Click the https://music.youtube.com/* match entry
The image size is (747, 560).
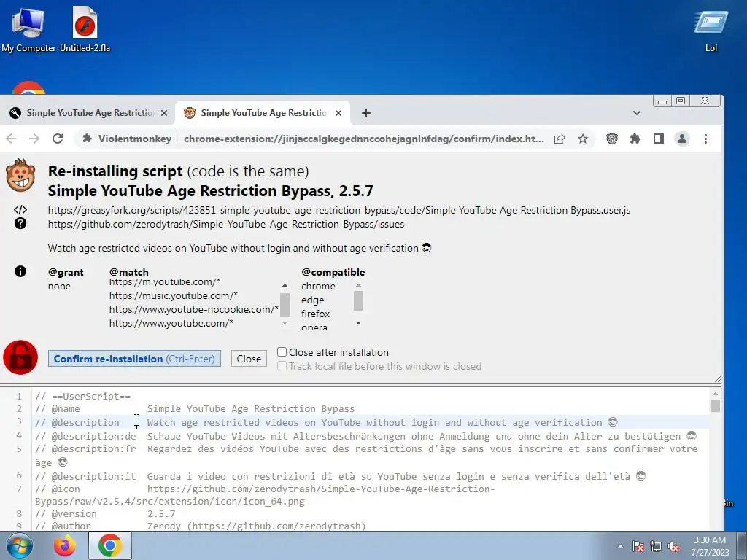coord(174,296)
